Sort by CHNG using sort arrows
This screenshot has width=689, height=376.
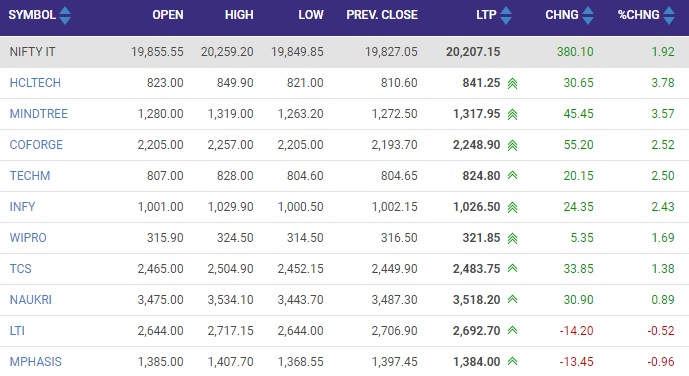[588, 15]
